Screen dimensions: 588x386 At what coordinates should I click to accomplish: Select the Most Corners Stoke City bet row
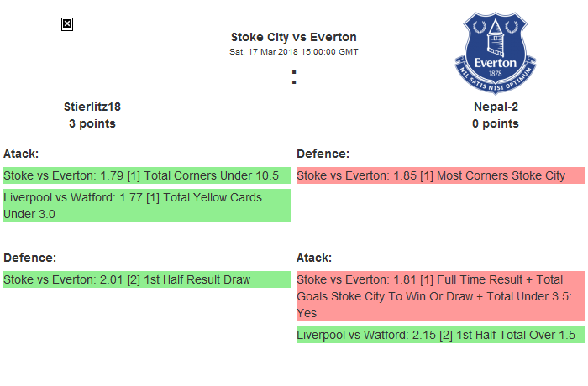coord(440,175)
